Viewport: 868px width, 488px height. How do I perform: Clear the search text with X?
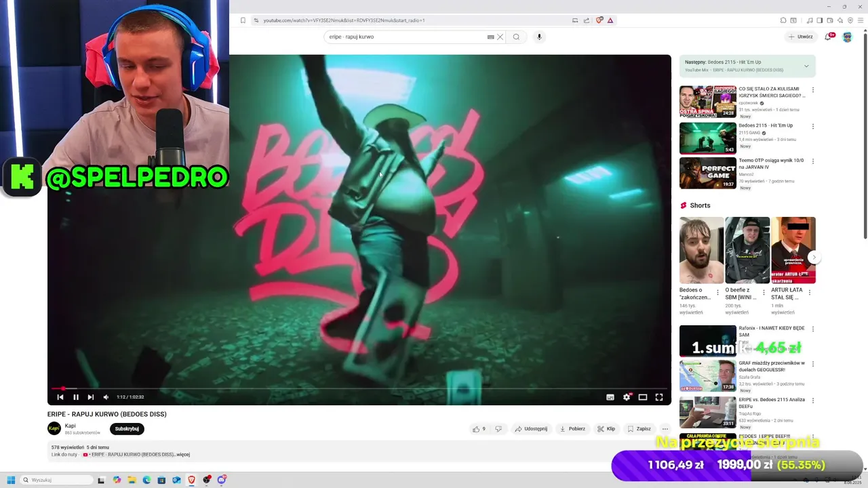[x=500, y=37]
